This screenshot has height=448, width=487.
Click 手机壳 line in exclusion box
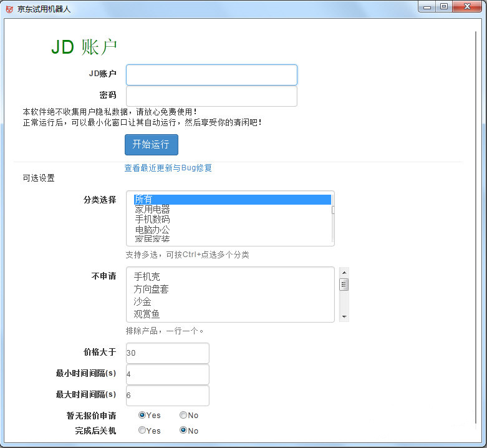coord(147,276)
